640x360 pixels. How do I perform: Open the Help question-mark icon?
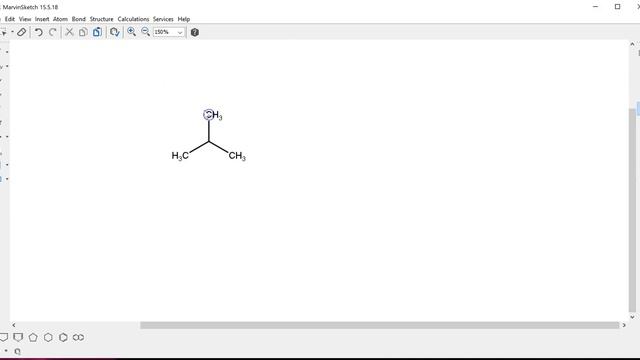(195, 32)
